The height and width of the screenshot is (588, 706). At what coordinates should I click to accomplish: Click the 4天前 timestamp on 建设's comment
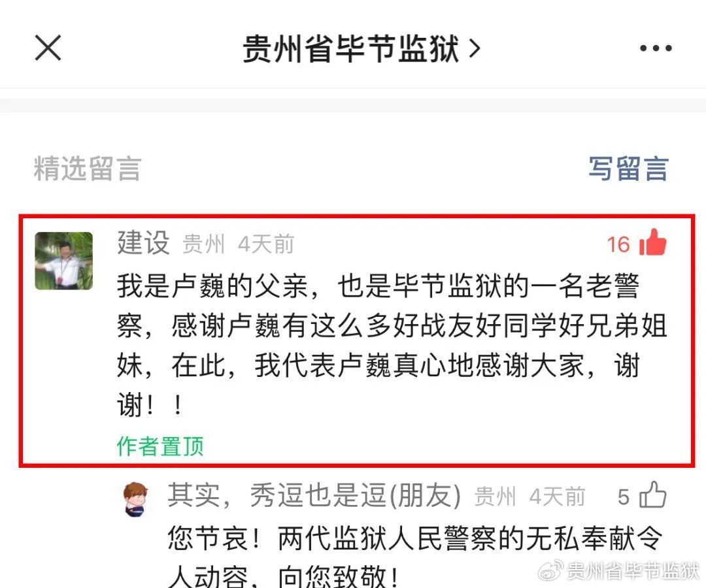click(265, 245)
